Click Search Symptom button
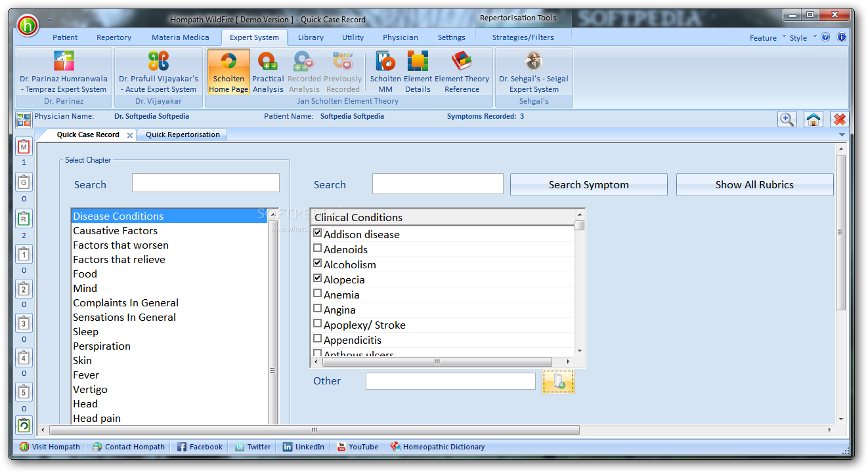Screen dimensions: 868x473 pos(589,184)
